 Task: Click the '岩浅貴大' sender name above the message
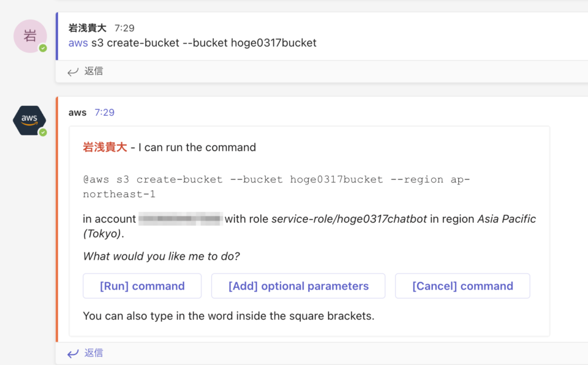(x=86, y=27)
